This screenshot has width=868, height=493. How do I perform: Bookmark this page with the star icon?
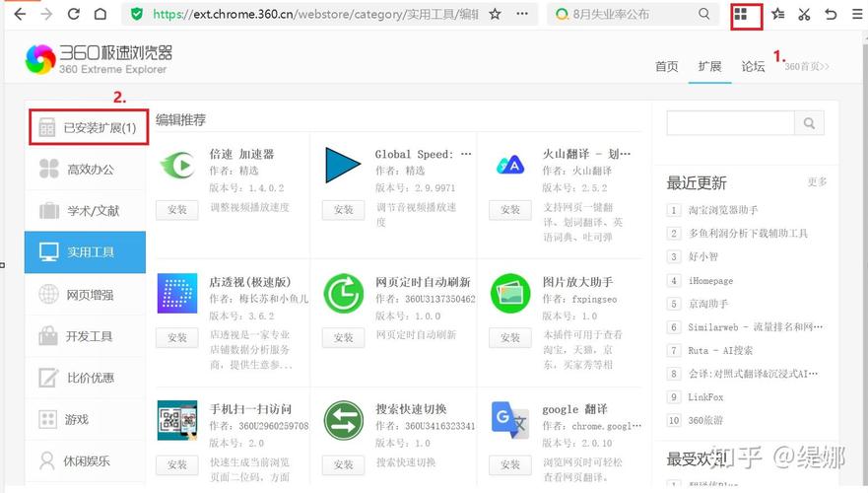(x=495, y=14)
